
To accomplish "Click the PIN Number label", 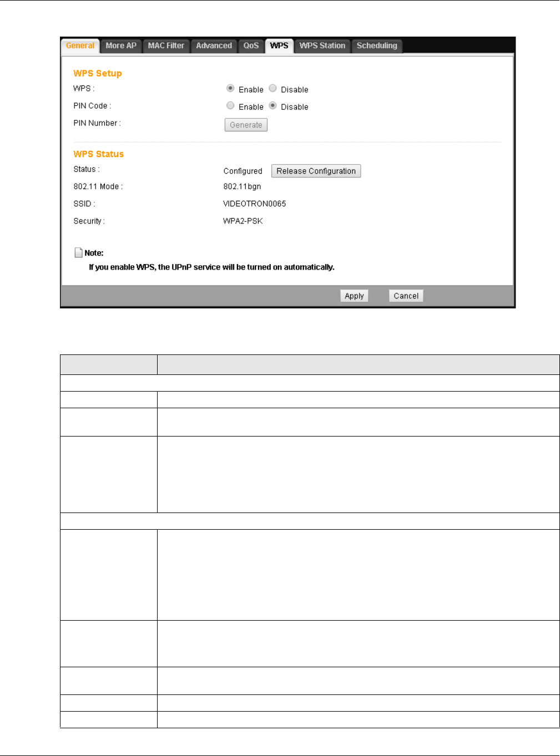I will [97, 123].
